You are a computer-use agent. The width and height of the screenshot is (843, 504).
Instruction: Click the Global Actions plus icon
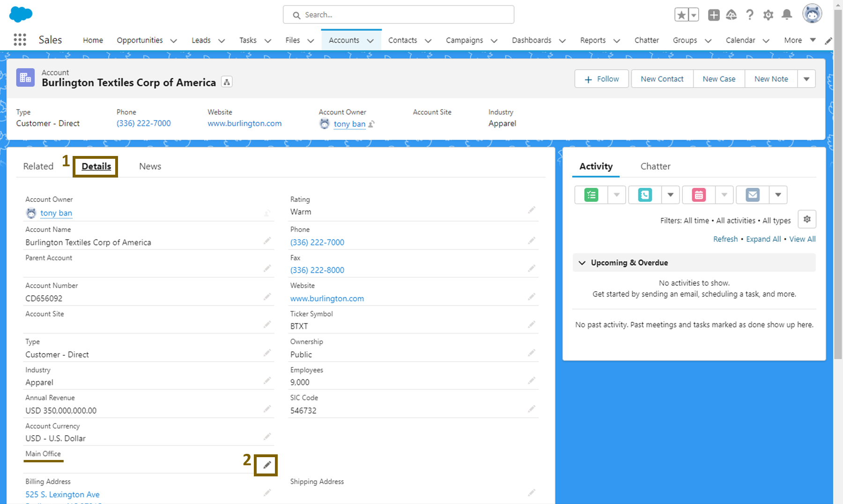[x=714, y=15]
